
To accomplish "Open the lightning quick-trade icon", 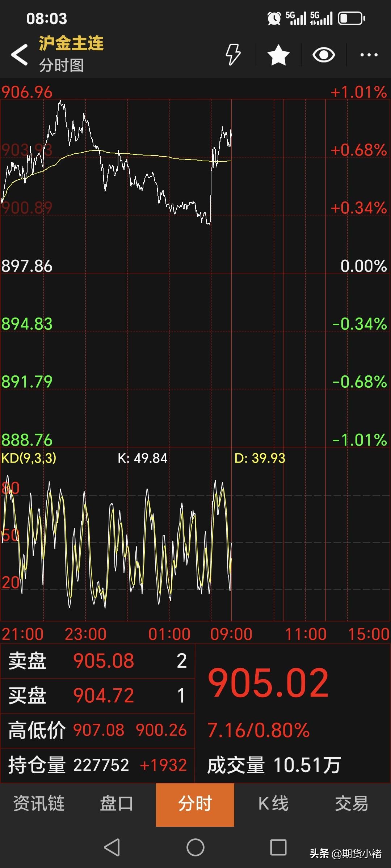I will pos(233,55).
